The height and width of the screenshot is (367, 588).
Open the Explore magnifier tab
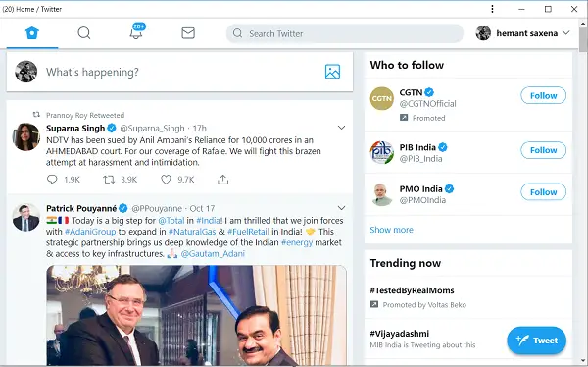point(84,33)
